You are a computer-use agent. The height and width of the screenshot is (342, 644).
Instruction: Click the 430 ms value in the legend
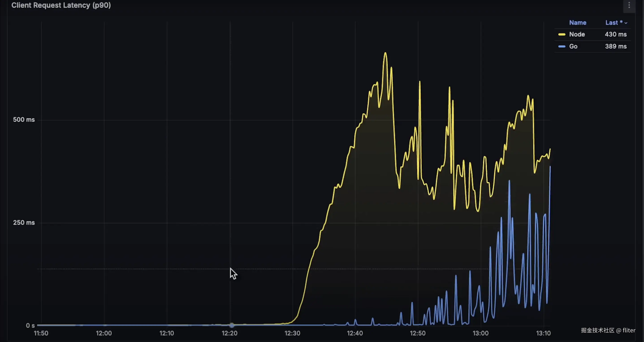tap(616, 35)
